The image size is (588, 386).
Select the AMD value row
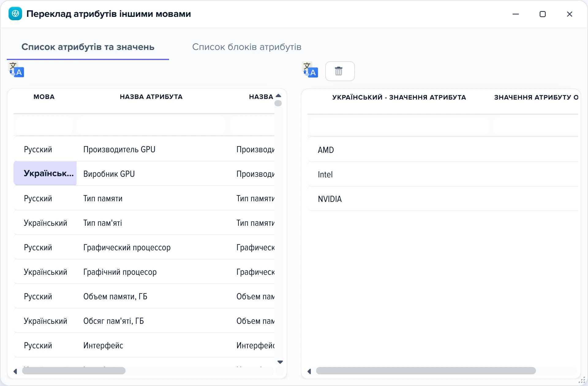click(443, 150)
